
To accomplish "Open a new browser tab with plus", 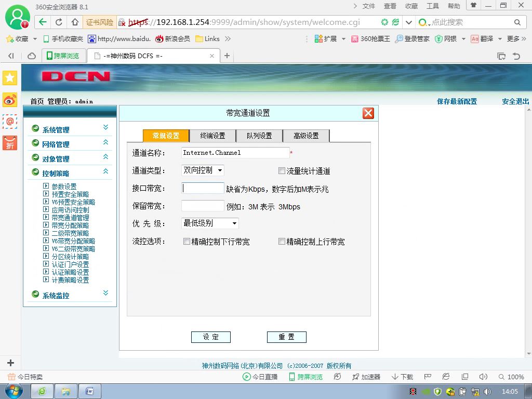I will (x=227, y=56).
